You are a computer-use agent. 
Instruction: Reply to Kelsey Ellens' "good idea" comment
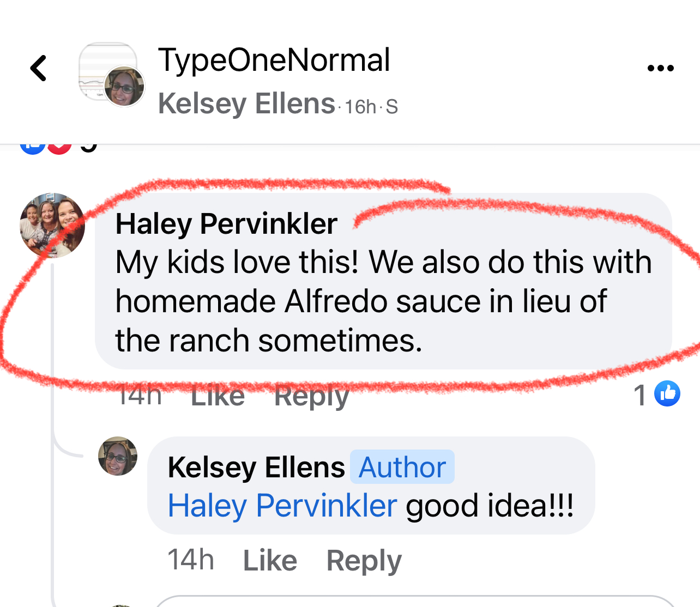364,560
